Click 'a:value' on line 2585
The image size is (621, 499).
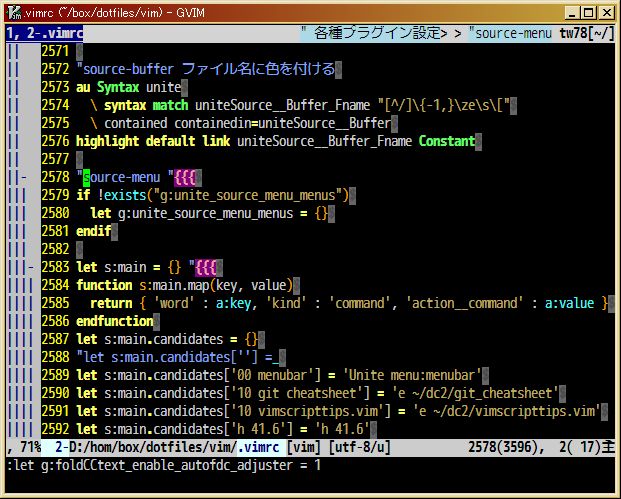[x=569, y=303]
